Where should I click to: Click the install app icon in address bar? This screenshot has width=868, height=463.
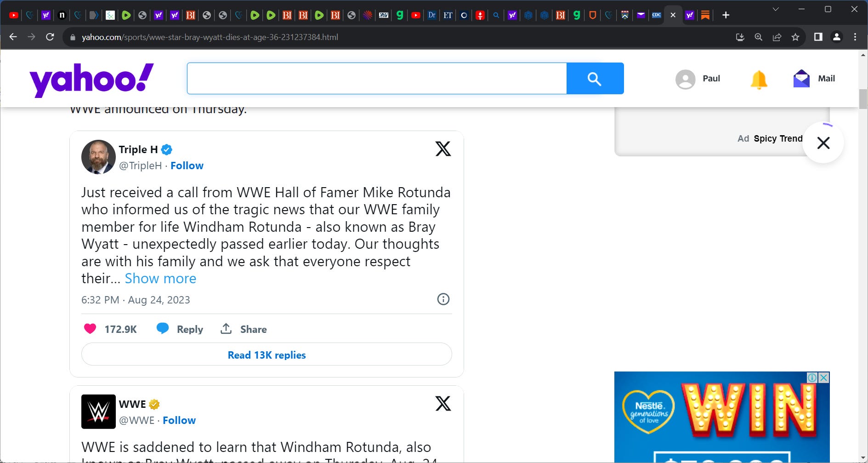[740, 37]
